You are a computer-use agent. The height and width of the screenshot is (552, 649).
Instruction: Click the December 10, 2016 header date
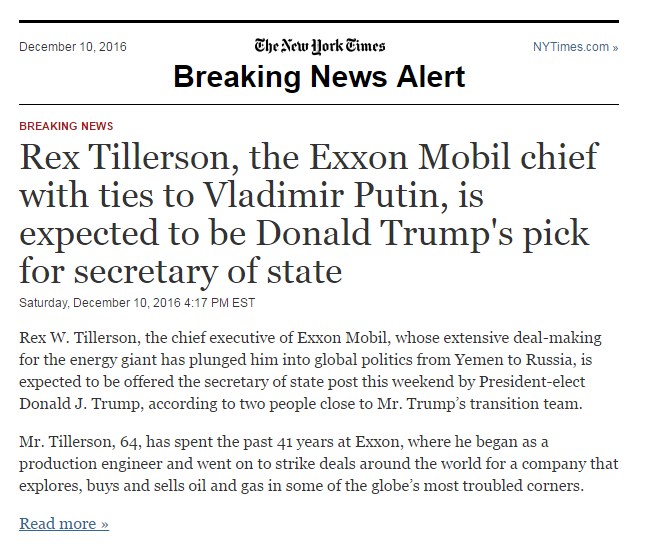tap(73, 47)
